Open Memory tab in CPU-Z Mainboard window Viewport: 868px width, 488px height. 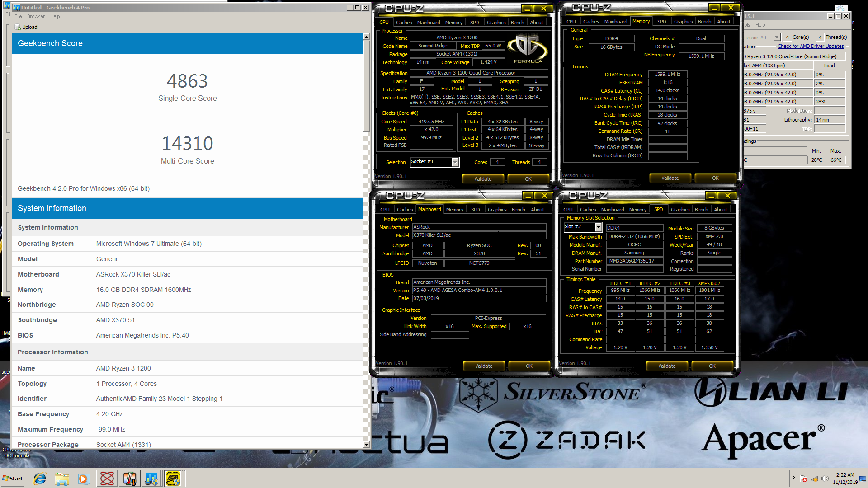(454, 210)
